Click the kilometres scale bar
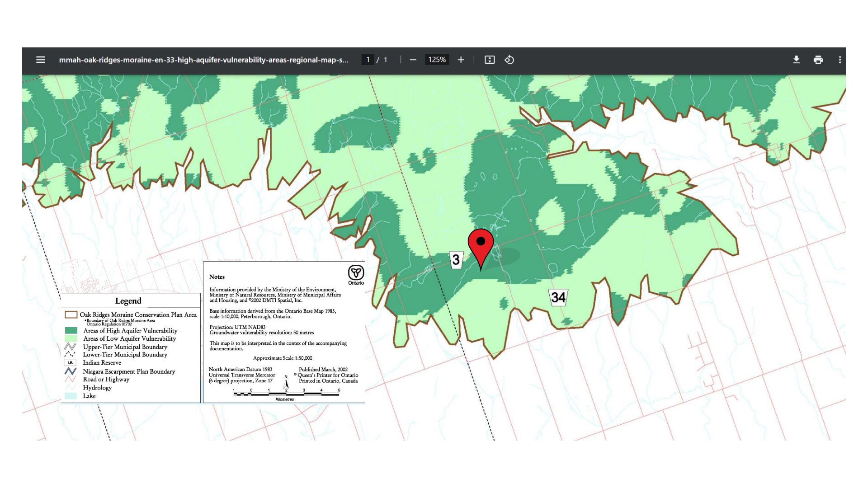This screenshot has width=868, height=488. point(286,394)
